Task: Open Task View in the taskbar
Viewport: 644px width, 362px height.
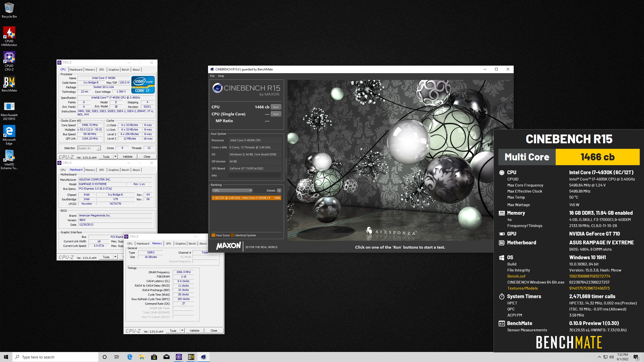Action: point(117,357)
